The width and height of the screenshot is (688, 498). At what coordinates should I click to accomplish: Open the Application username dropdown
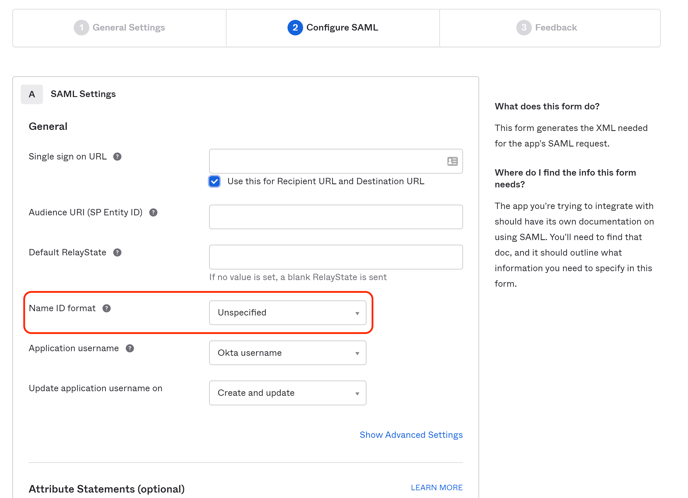(x=287, y=353)
